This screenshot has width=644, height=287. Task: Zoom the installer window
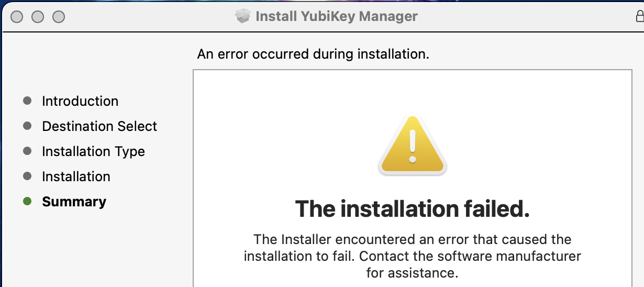59,17
